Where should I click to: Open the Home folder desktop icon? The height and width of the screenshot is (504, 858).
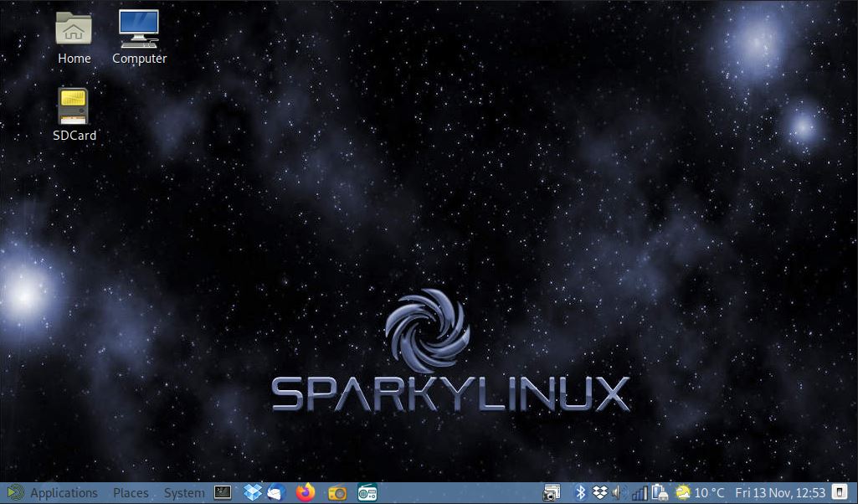pyautogui.click(x=74, y=37)
